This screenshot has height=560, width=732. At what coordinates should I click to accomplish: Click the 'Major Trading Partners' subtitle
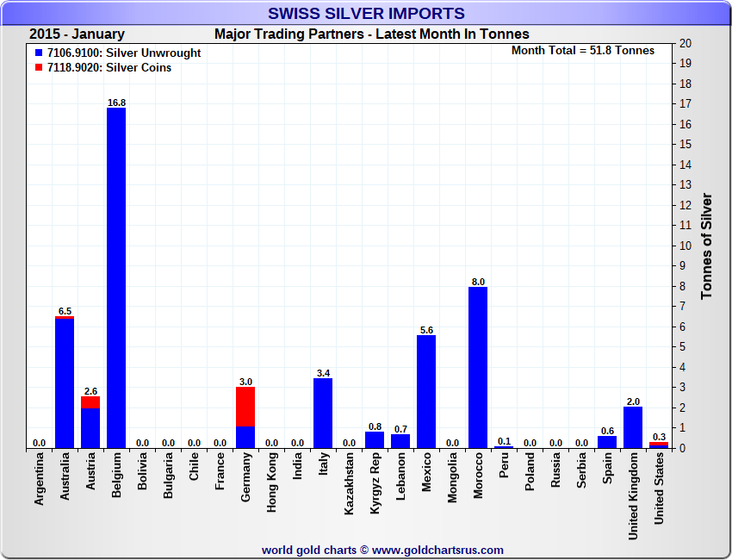pyautogui.click(x=289, y=34)
